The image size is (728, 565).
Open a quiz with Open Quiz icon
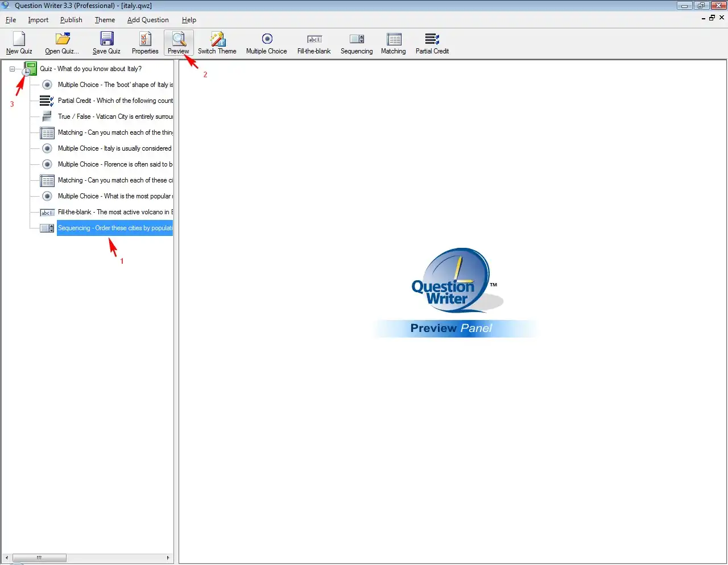tap(62, 39)
